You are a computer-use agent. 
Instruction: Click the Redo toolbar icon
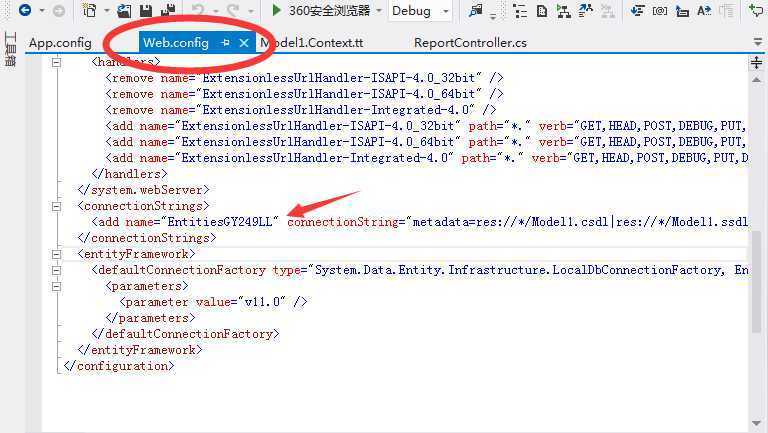pyautogui.click(x=233, y=10)
